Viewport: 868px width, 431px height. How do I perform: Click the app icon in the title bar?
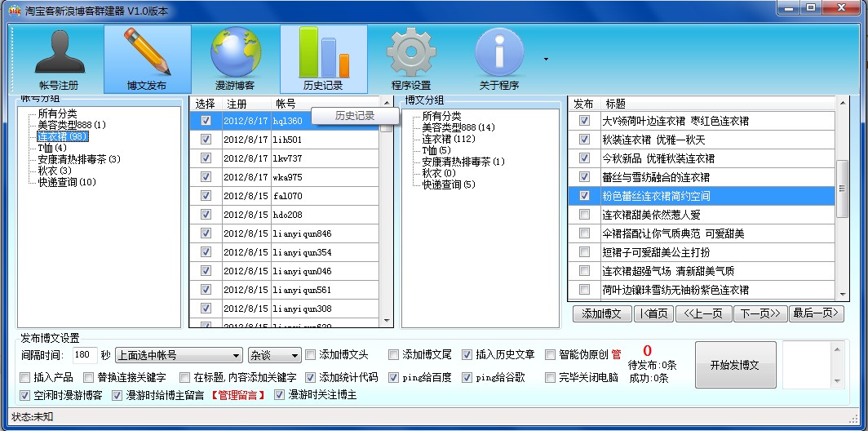[x=15, y=11]
